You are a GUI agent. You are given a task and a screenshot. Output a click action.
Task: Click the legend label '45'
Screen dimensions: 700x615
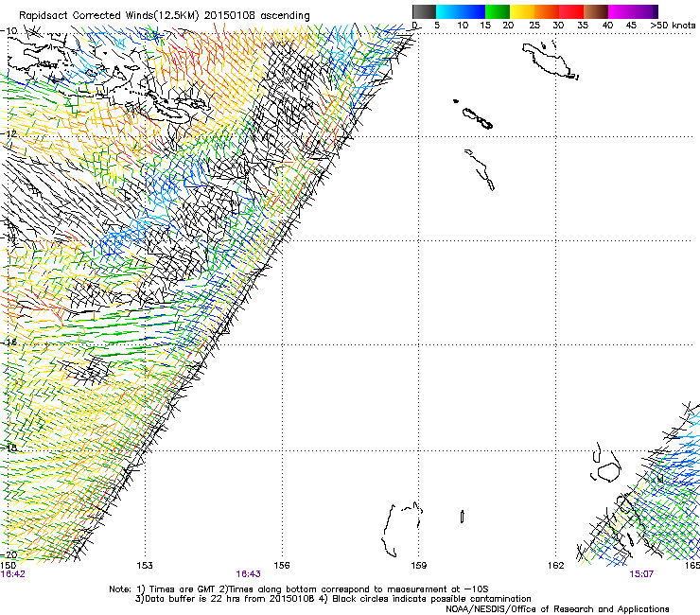pos(631,26)
